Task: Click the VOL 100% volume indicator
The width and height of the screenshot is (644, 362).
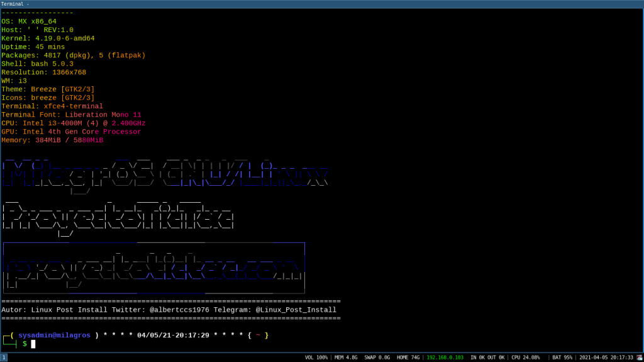Action: pyautogui.click(x=316, y=357)
